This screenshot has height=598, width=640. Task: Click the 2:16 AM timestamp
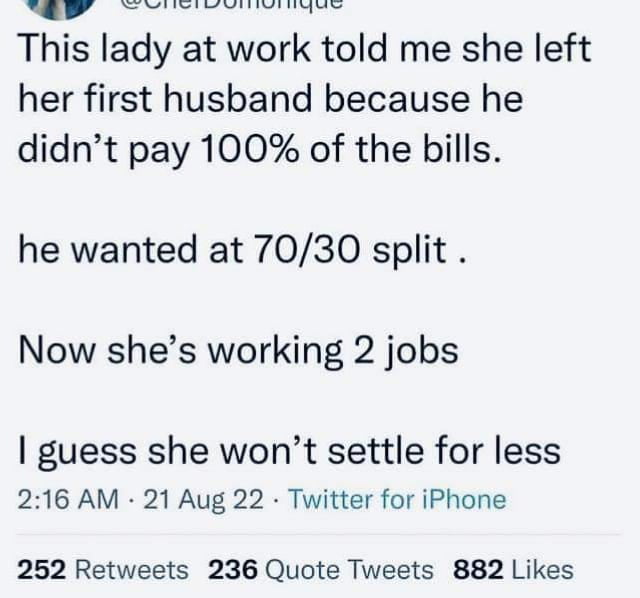[68, 499]
